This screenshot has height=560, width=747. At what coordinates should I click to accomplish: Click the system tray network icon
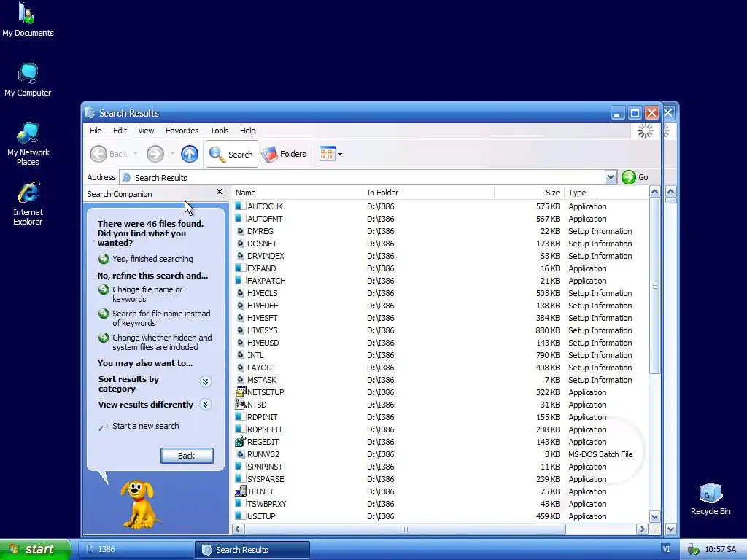tap(693, 550)
